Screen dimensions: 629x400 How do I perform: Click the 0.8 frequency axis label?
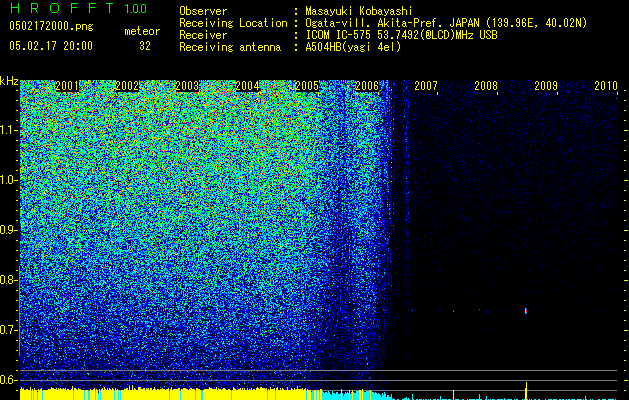tap(7, 280)
